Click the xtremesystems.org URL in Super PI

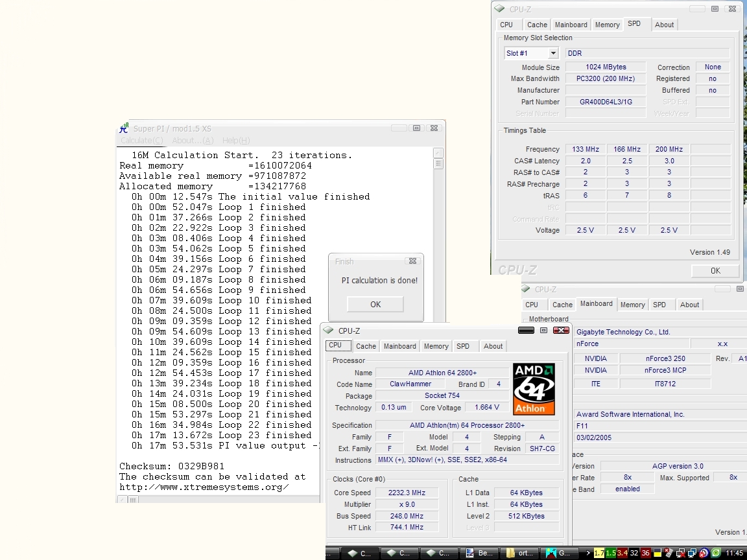204,487
